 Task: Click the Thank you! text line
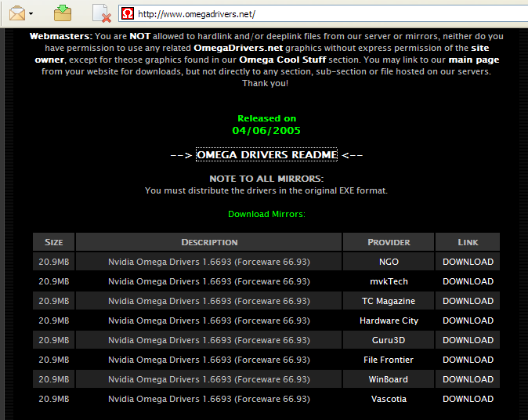(265, 83)
